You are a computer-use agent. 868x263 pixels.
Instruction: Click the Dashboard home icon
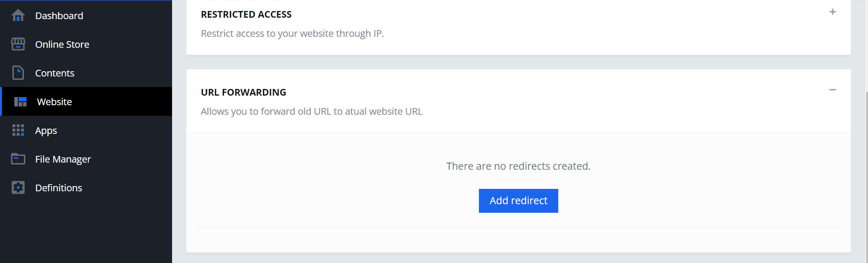tap(18, 16)
